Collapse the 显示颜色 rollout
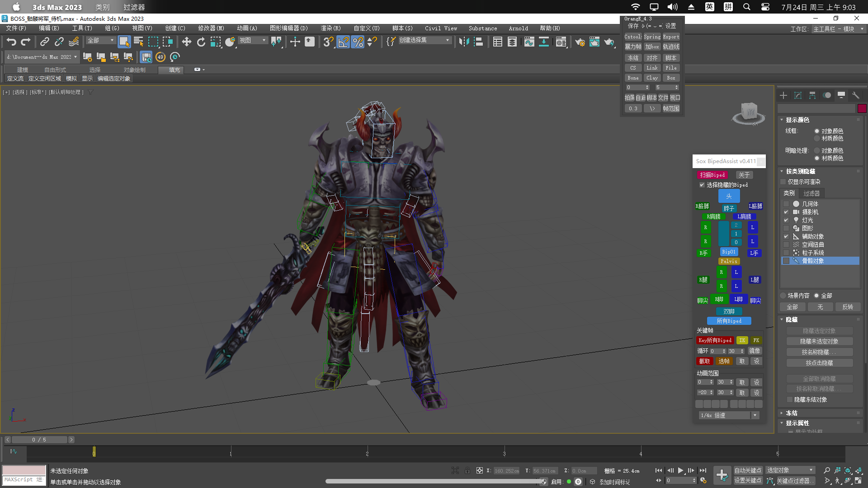Screen dimensions: 868x488 coord(797,120)
